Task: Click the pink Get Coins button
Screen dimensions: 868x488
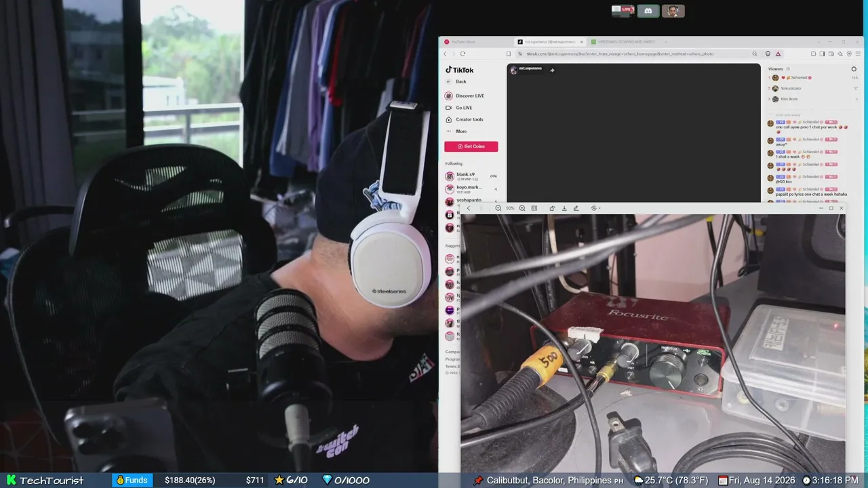Action: coord(471,146)
